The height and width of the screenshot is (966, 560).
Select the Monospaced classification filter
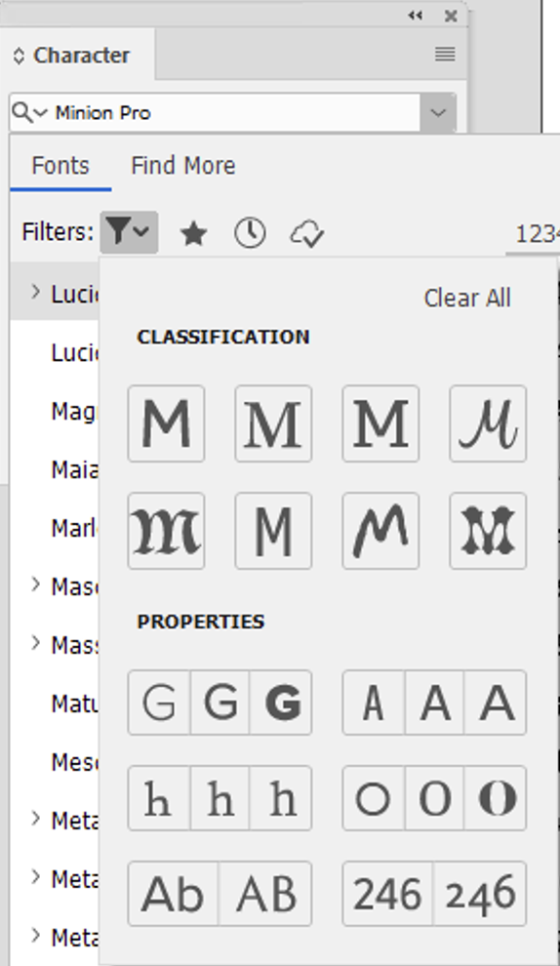pyautogui.click(x=273, y=531)
